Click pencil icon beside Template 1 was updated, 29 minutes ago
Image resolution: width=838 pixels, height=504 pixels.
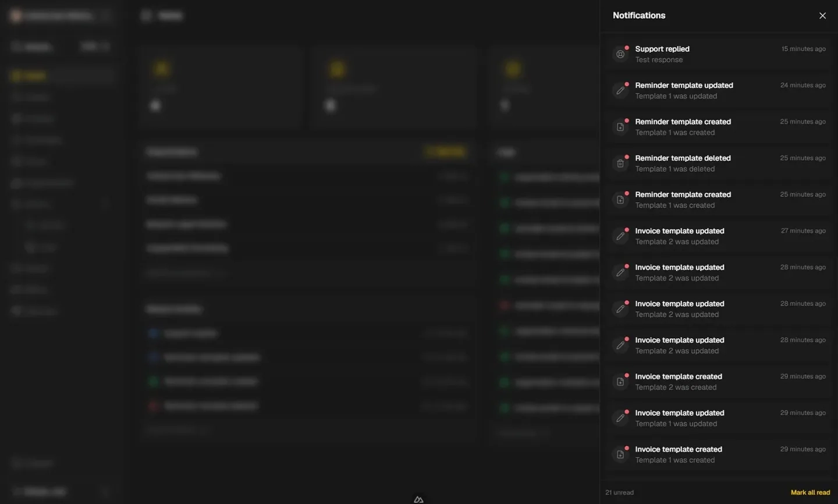tap(620, 418)
